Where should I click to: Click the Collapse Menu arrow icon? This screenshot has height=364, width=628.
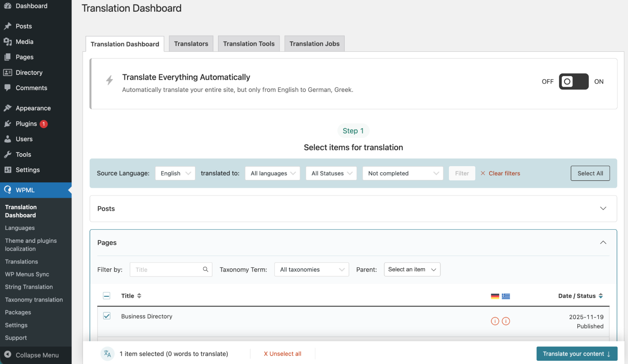point(8,355)
